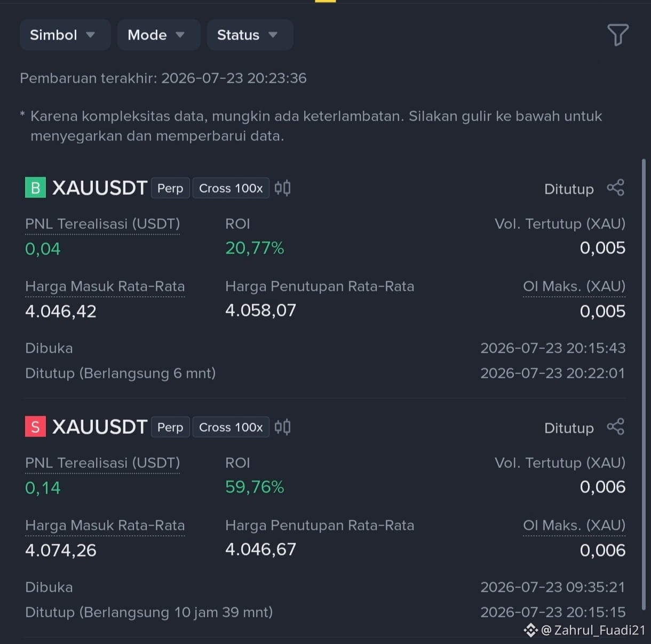Expand the Simbol dropdown
Viewport: 651px width, 644px height.
coord(65,35)
